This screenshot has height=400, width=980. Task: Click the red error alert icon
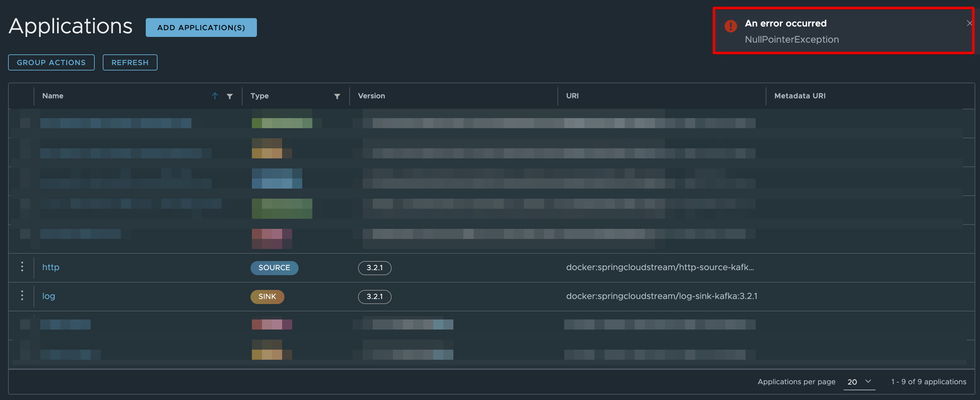730,26
